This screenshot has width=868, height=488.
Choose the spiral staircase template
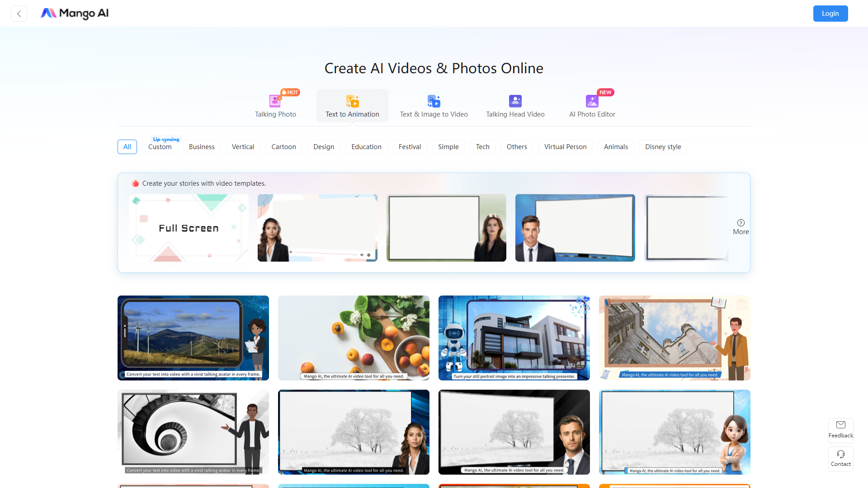[193, 432]
